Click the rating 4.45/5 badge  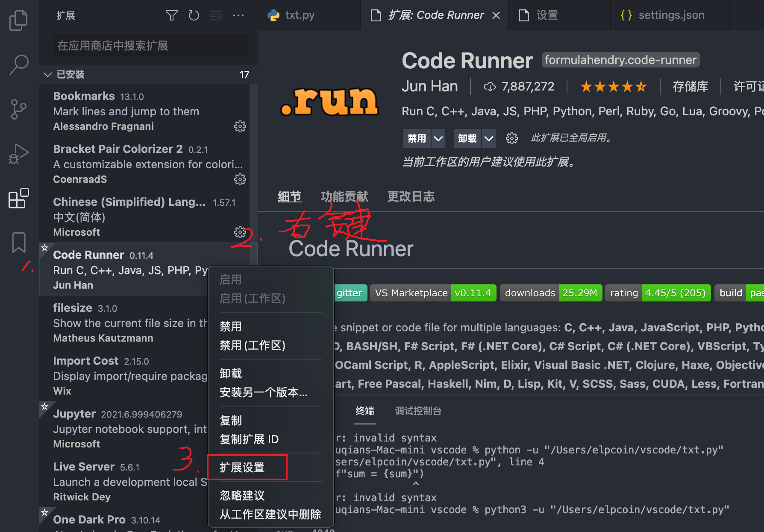pos(658,293)
